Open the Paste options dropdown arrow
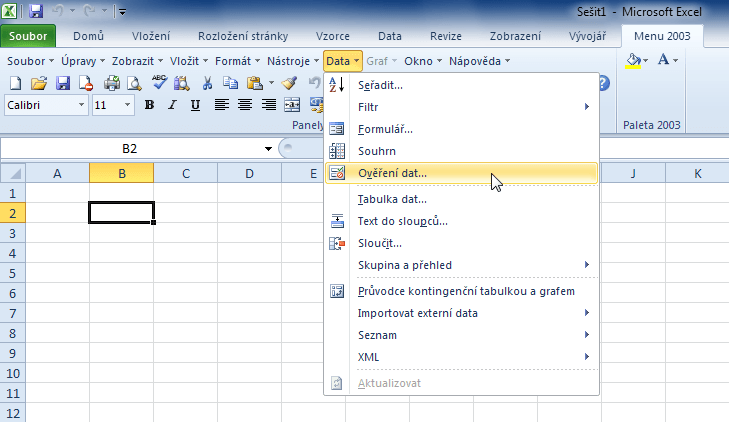 point(272,84)
